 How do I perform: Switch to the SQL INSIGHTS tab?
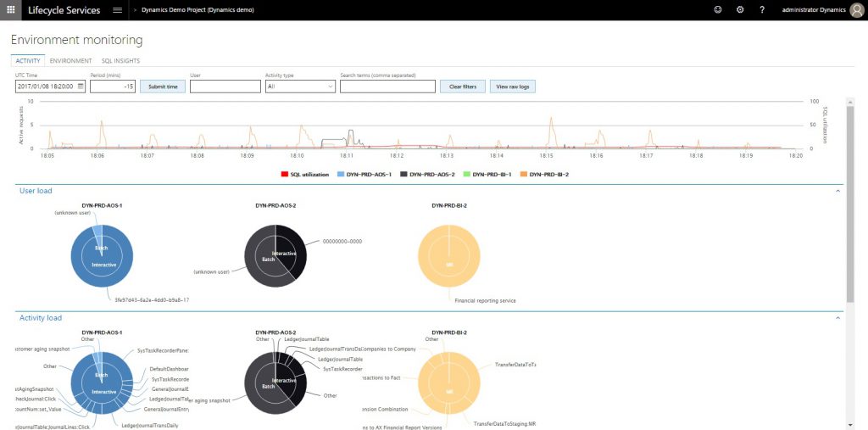tap(120, 61)
